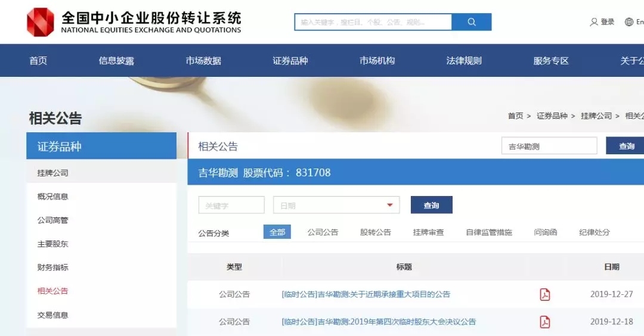This screenshot has width=644, height=336.
Task: Click 证券品种 in the breadcrumb
Action: 552,116
